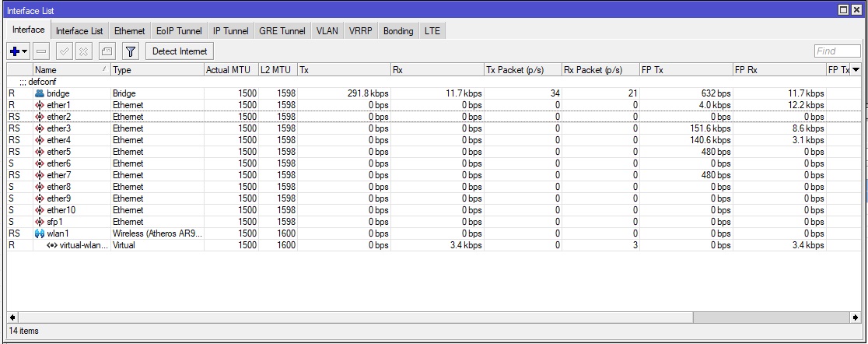Click the ether3 interface icon

(x=40, y=128)
